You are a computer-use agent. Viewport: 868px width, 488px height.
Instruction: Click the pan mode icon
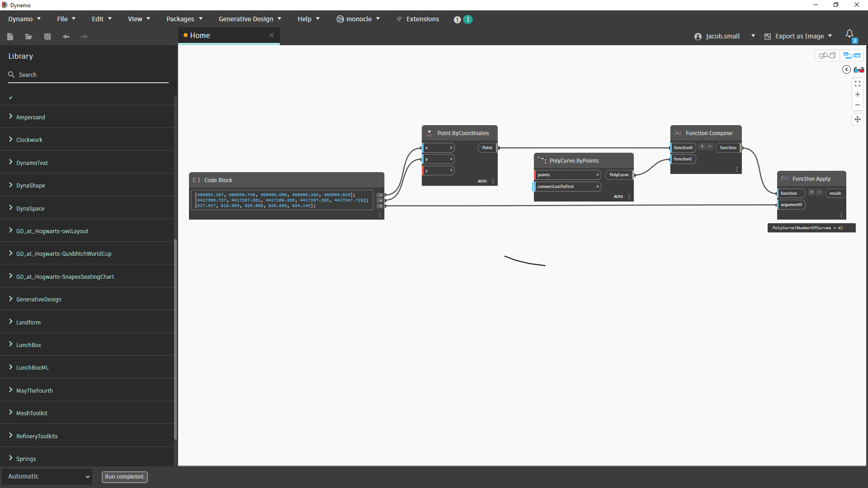tap(857, 119)
